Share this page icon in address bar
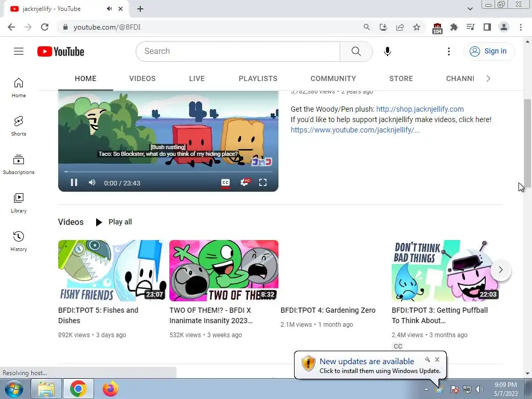This screenshot has height=399, width=532. click(x=400, y=27)
